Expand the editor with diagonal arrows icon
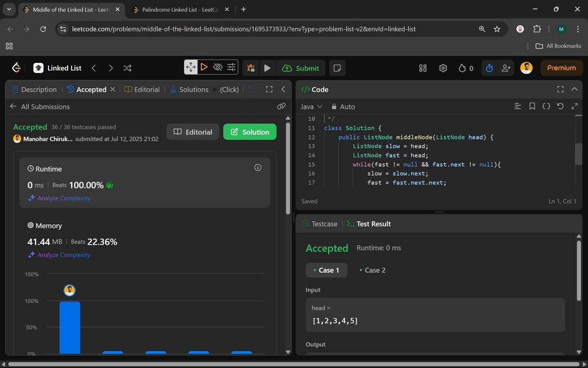 [575, 106]
